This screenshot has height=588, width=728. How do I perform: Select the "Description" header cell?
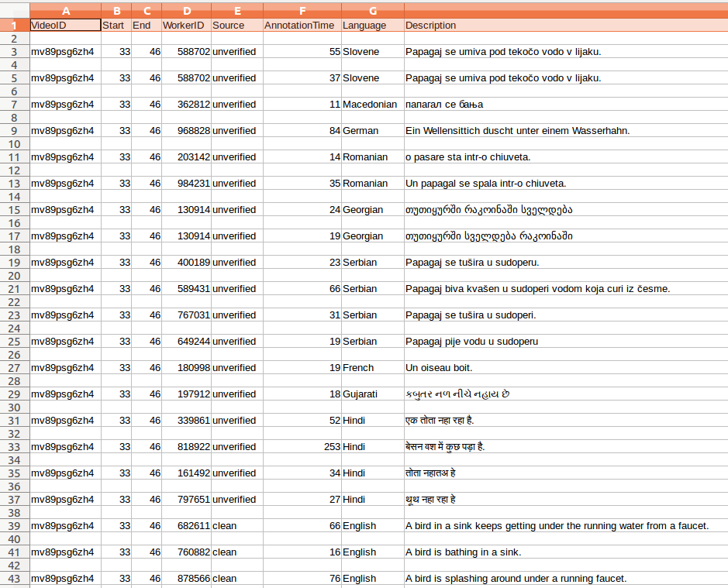(x=565, y=26)
